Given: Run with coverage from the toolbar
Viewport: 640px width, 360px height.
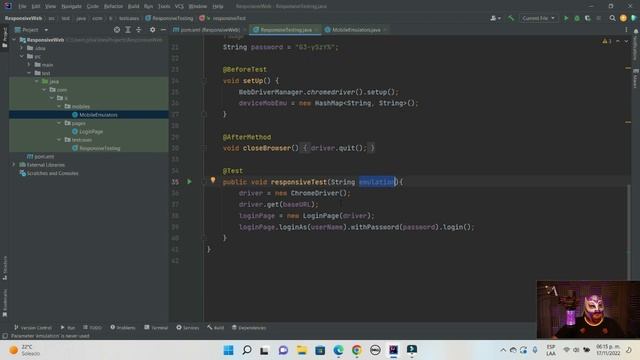Looking at the screenshot, I should click(x=587, y=18).
